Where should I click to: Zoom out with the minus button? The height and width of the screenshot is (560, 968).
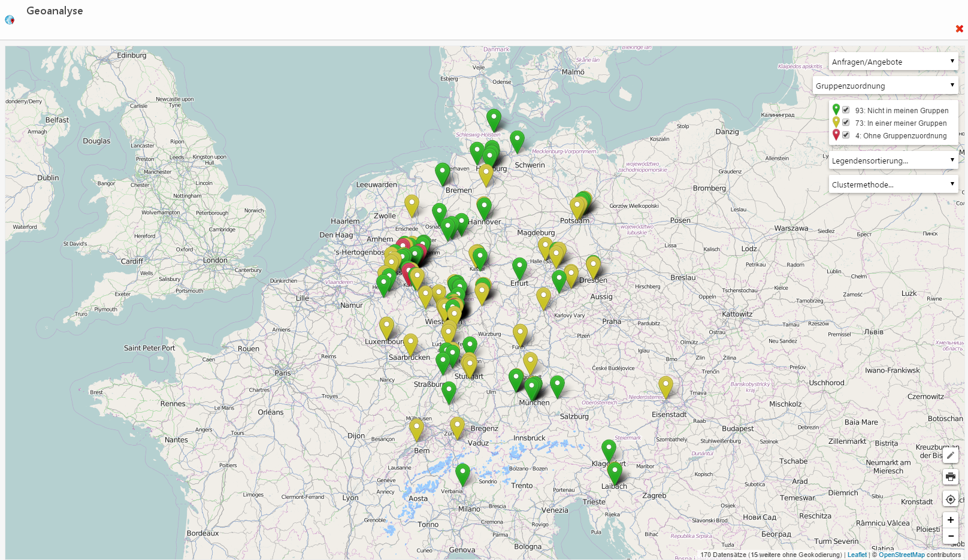coord(951,536)
